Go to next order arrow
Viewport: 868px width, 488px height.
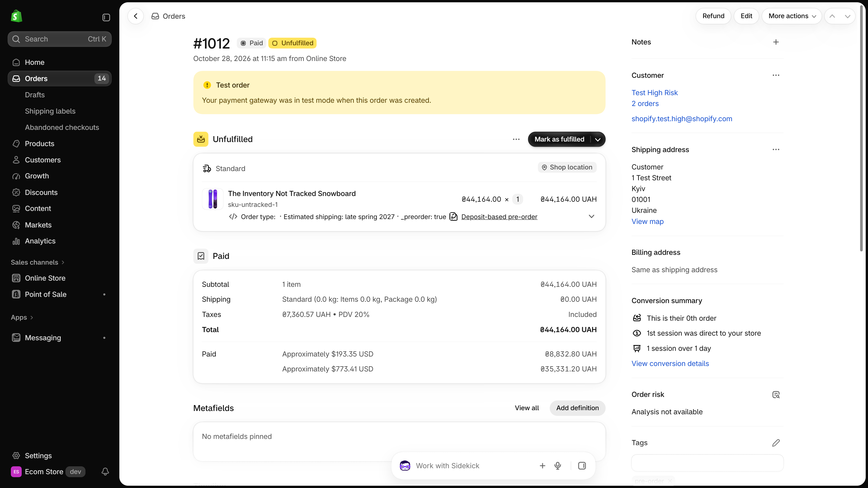[847, 16]
